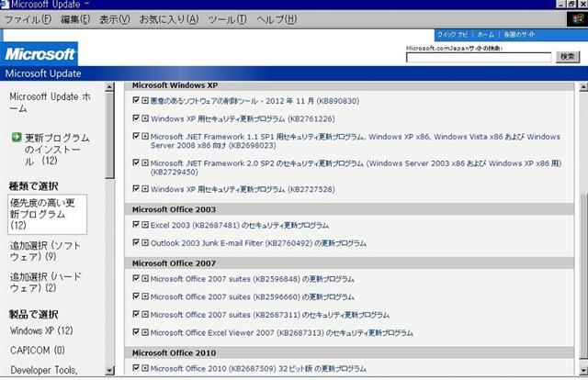Click the Microsoft Update title bar icon
The image size is (588, 380).
pos(5,4)
